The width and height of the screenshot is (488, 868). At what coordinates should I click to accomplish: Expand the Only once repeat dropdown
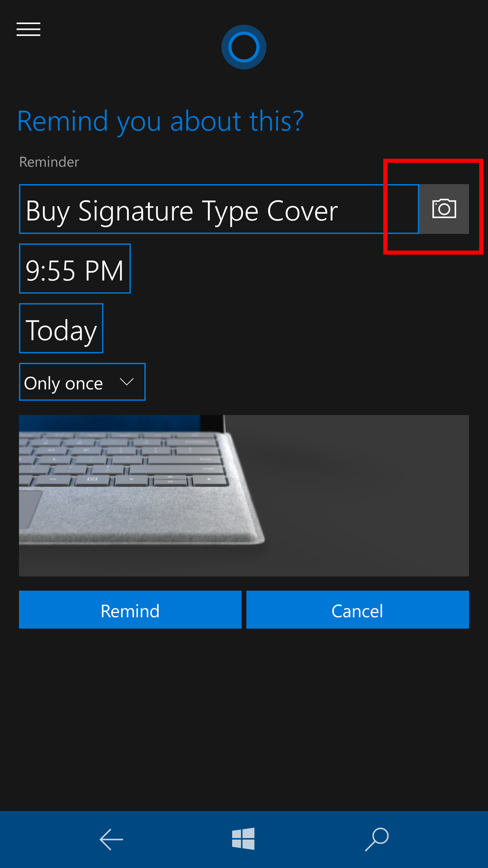[x=82, y=382]
